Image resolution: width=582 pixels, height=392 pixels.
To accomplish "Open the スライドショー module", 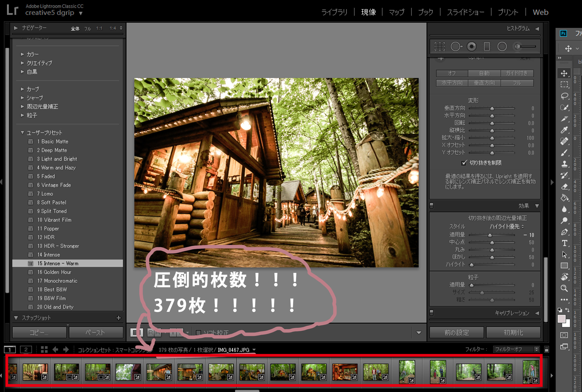I will 465,12.
